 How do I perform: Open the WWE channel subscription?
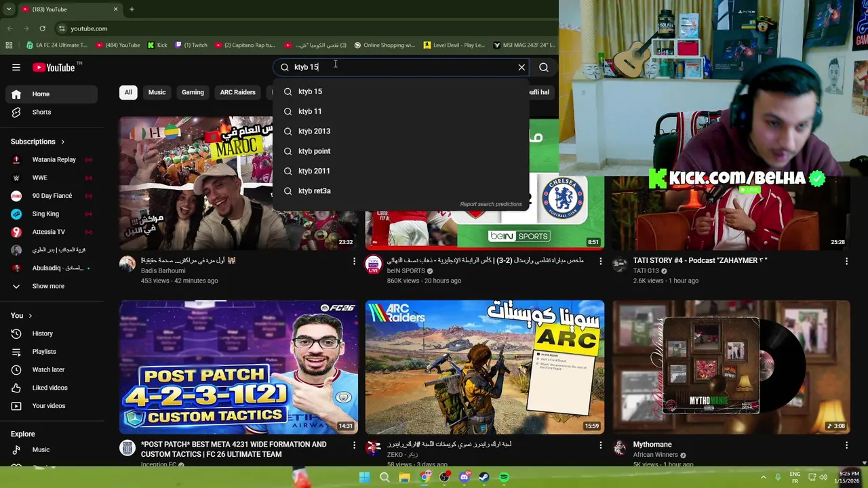click(52, 178)
